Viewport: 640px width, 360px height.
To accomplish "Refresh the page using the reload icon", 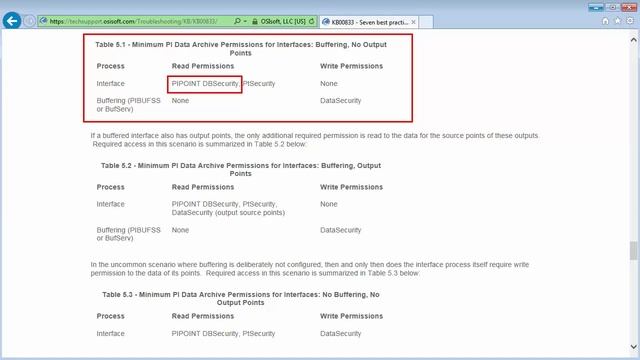I will (312, 21).
